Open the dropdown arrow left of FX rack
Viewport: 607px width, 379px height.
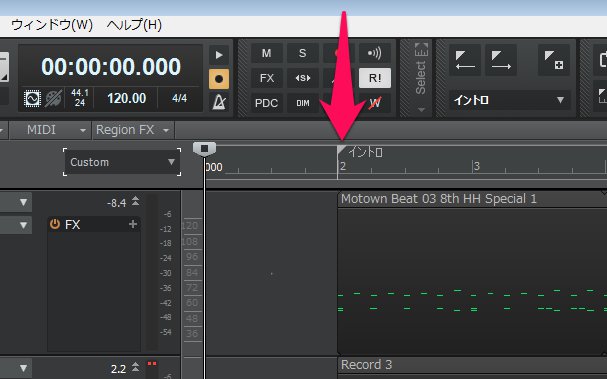(23, 225)
